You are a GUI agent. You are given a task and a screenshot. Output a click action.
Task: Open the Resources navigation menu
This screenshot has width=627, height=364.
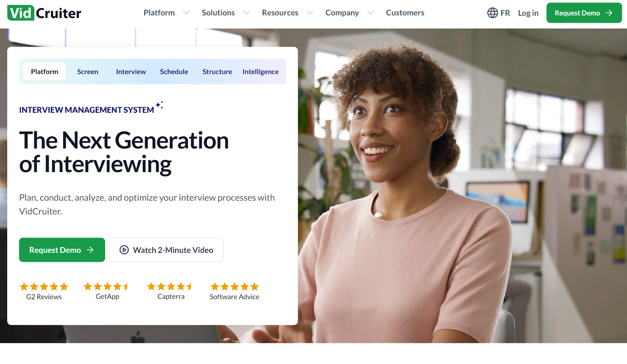pyautogui.click(x=280, y=13)
